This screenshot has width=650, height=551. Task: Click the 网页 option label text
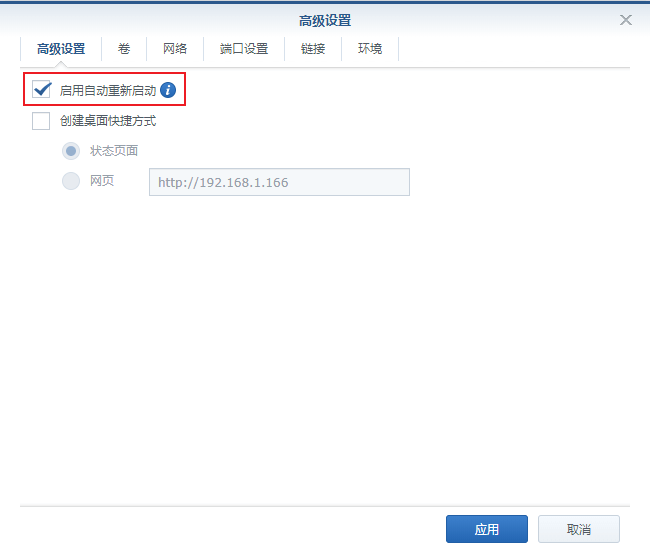tap(102, 181)
